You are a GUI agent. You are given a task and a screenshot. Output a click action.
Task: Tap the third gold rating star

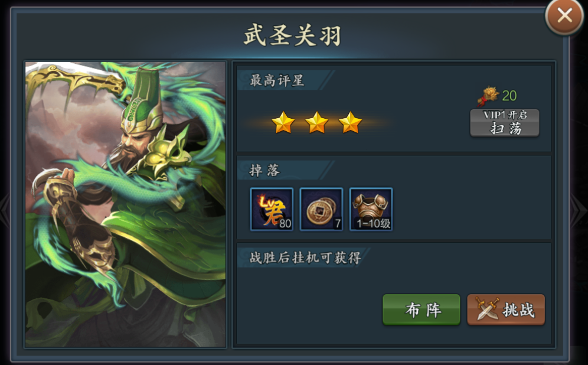pyautogui.click(x=350, y=123)
